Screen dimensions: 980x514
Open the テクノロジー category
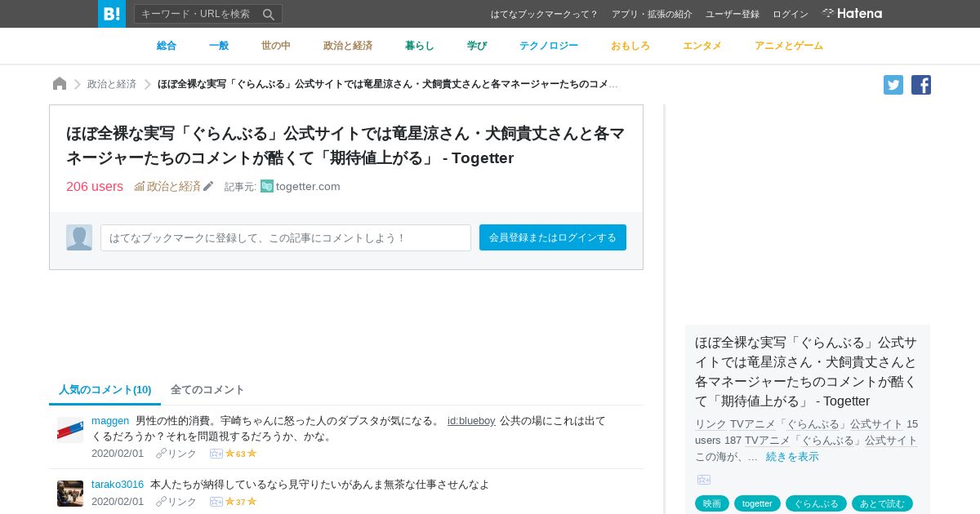tap(549, 46)
